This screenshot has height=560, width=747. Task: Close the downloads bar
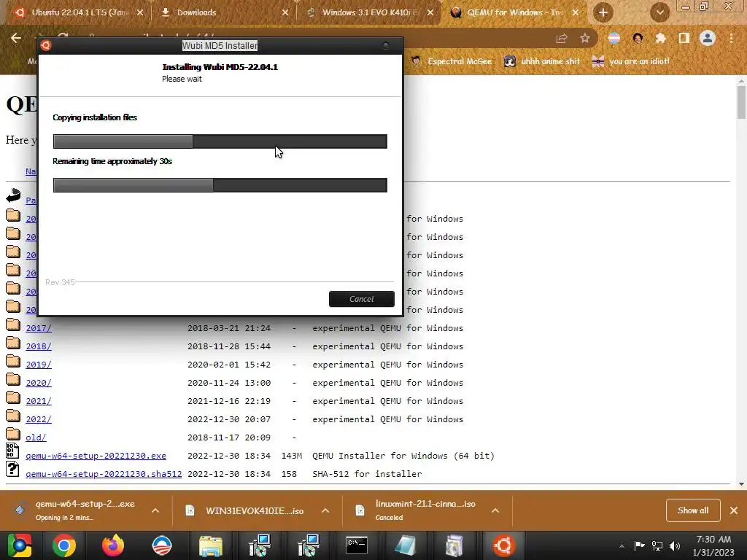point(734,510)
